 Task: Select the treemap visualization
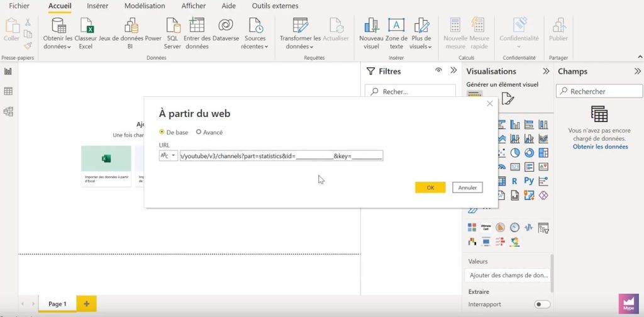pyautogui.click(x=543, y=153)
